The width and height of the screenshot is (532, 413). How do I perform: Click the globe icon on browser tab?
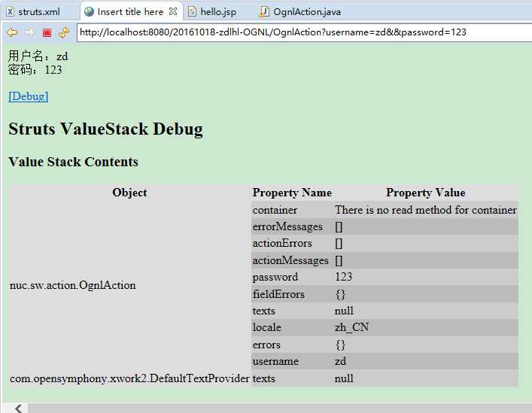90,12
